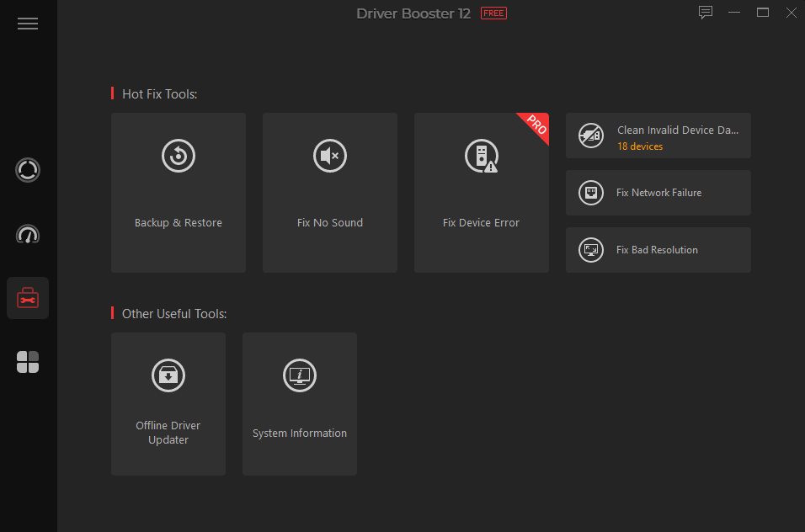Open System Information
Viewport: 805px width, 532px height.
(x=299, y=404)
